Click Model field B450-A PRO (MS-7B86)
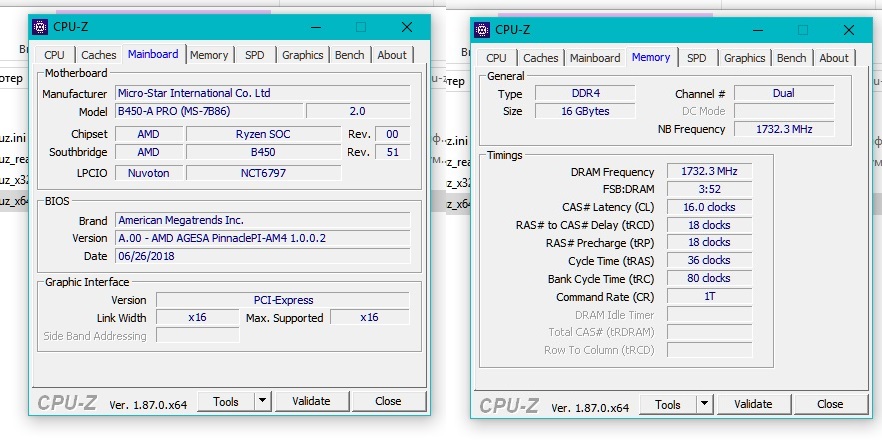Image resolution: width=882 pixels, height=441 pixels. tap(209, 111)
